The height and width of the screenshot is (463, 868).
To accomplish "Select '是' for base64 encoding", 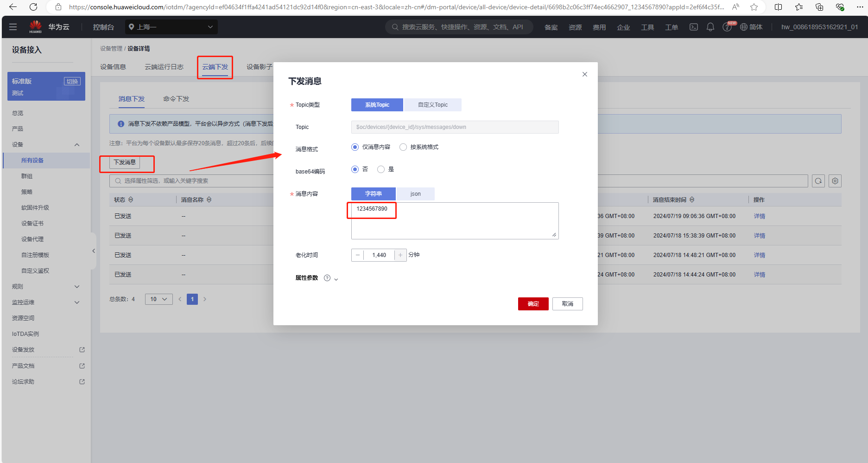I will [381, 169].
